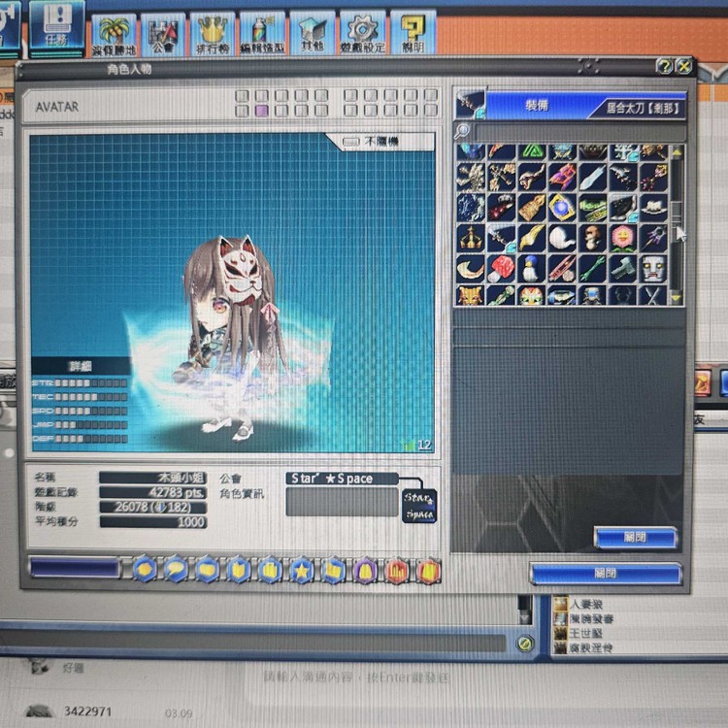Screen dimensions: 728x728
Task: Select the pink smiling flower item
Action: [x=622, y=238]
